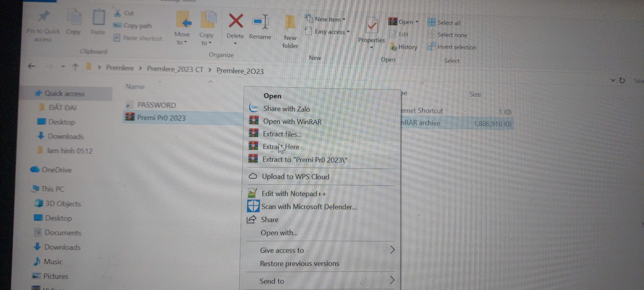Select Open with WinRAR menu entry
The image size is (644, 290).
click(x=292, y=122)
